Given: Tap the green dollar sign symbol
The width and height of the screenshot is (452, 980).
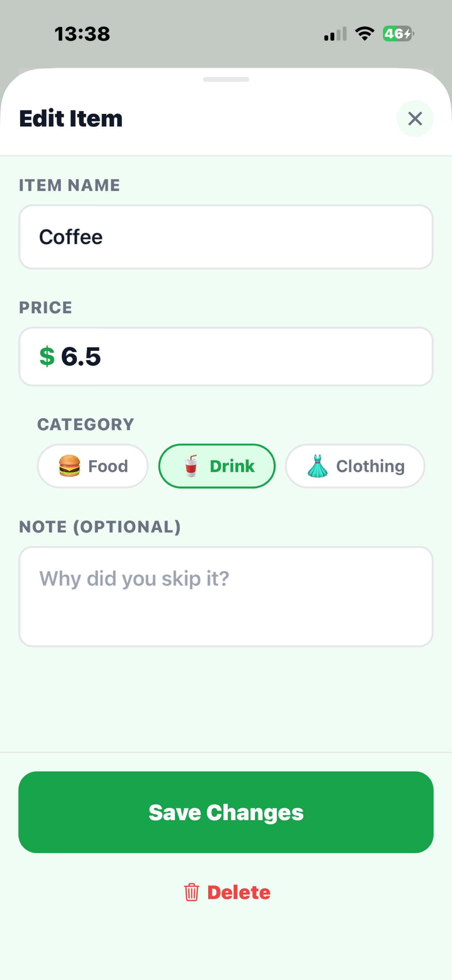Looking at the screenshot, I should [47, 356].
